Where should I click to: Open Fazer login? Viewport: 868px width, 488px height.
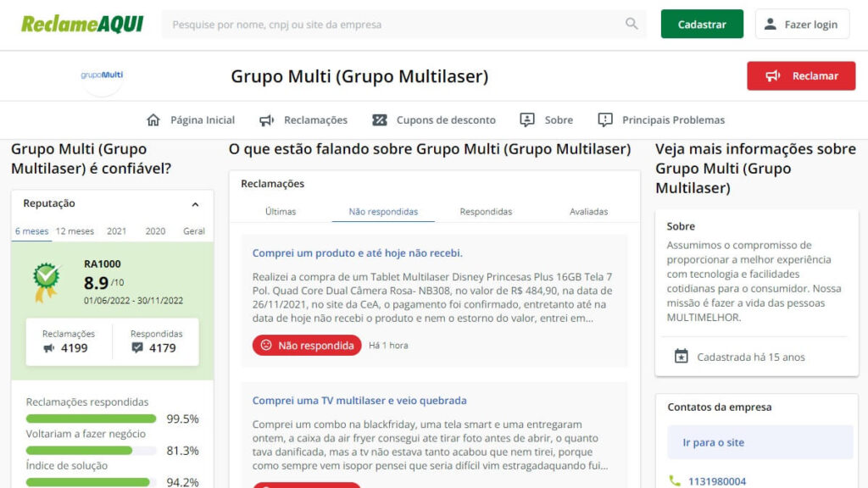(x=802, y=24)
